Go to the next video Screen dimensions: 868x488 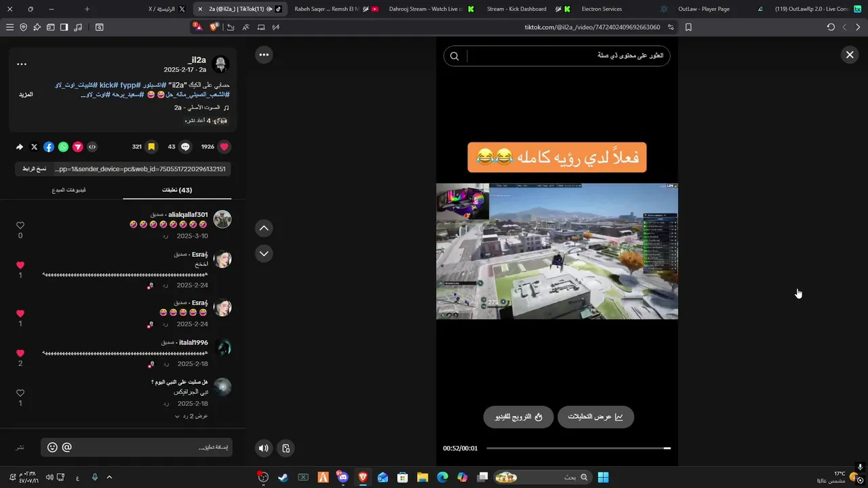coord(264,253)
